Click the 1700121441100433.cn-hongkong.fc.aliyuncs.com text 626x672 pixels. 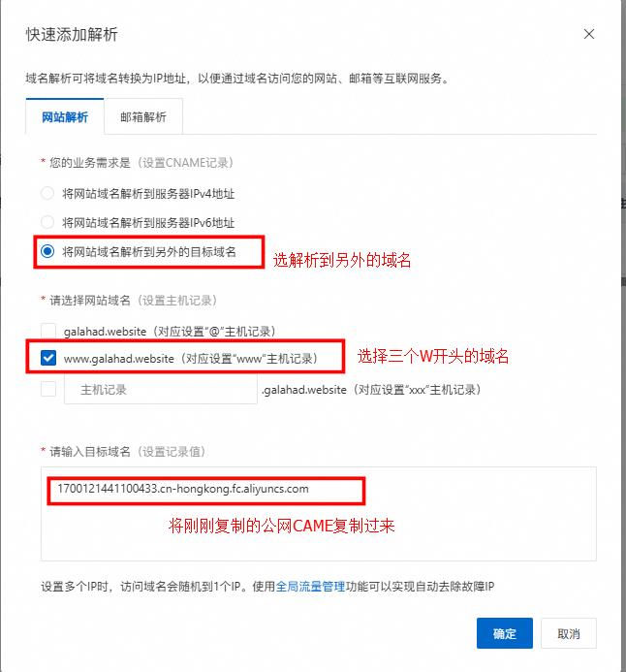(x=183, y=489)
